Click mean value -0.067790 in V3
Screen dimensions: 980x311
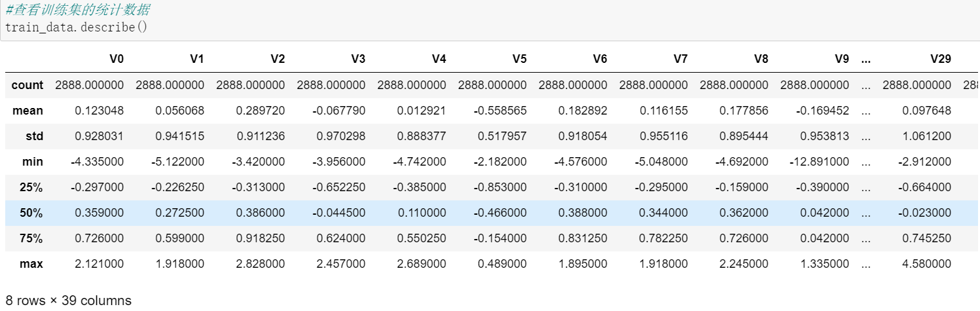point(339,111)
